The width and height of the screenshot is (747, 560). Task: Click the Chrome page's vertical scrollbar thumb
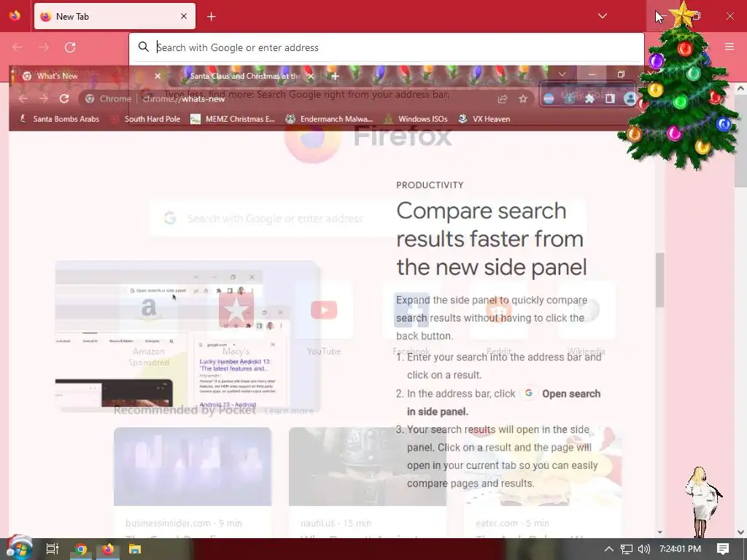pos(659,280)
